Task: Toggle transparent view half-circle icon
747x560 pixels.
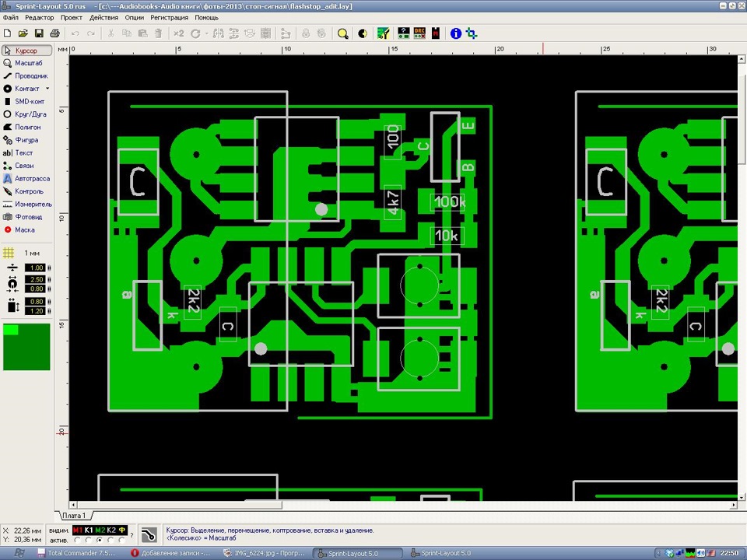Action: pyautogui.click(x=363, y=33)
